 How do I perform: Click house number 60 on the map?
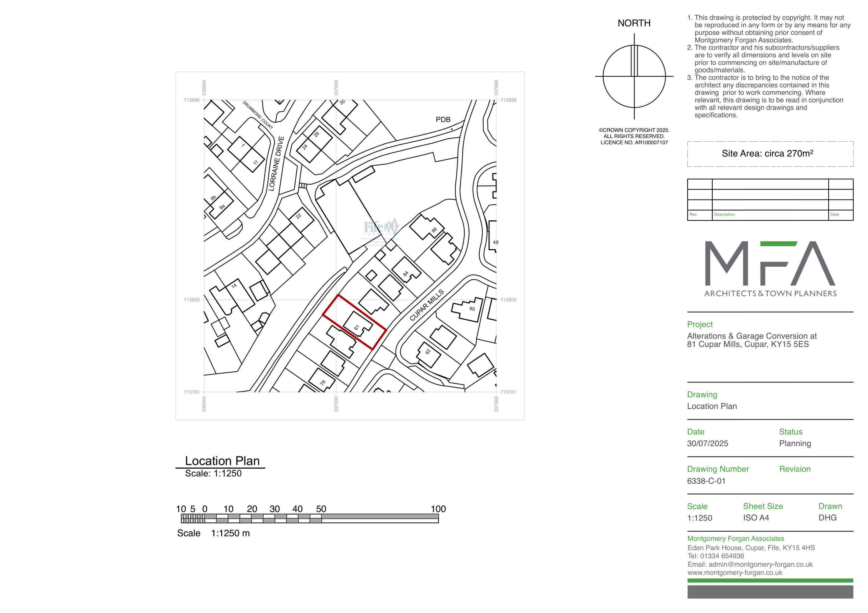coord(472,309)
